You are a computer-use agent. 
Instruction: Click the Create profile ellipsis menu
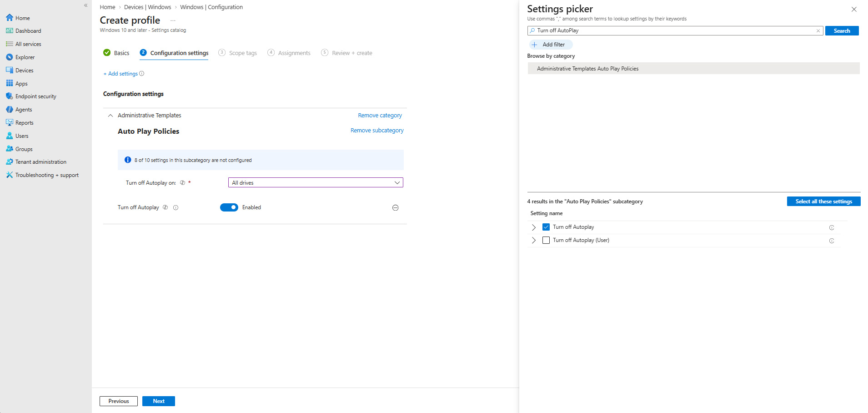pos(173,20)
